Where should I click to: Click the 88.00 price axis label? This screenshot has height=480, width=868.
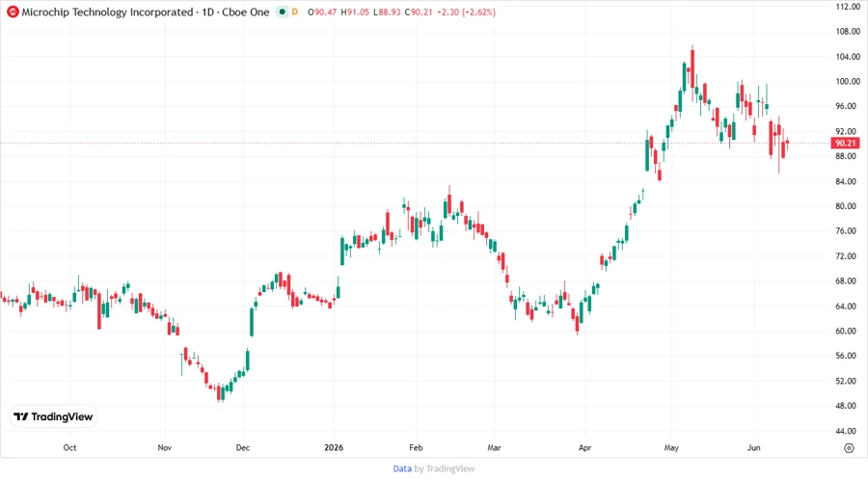(848, 156)
